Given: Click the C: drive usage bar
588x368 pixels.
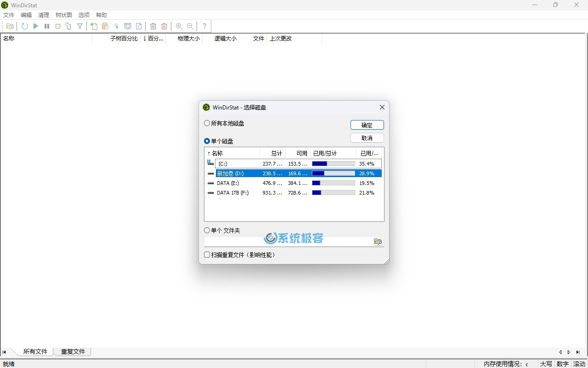Looking at the screenshot, I should tap(334, 163).
